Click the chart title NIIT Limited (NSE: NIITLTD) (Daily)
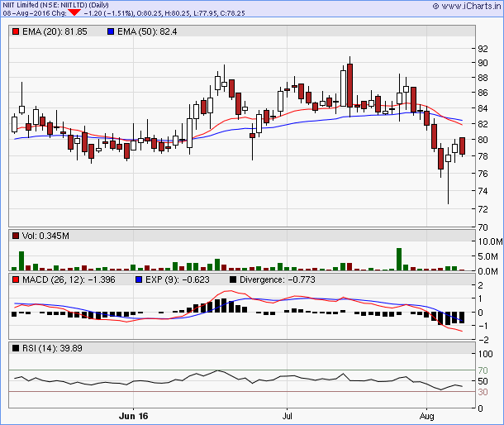504x425 pixels. [55, 5]
